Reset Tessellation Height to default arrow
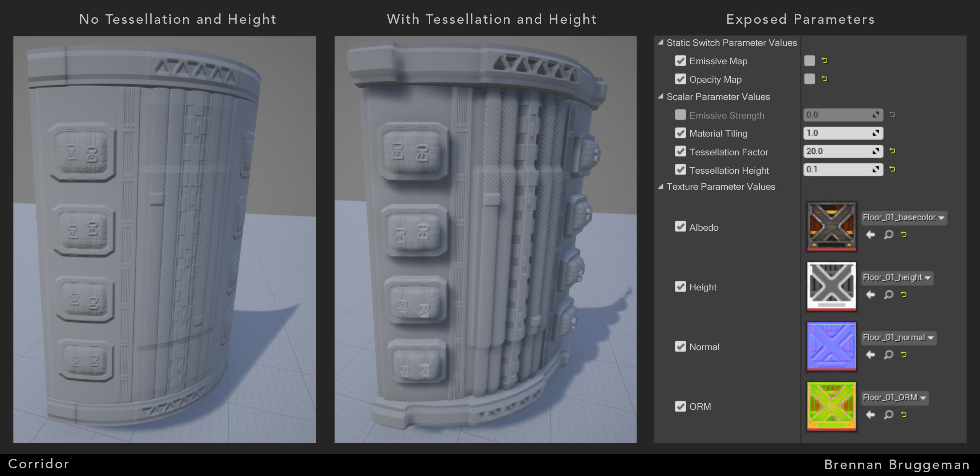This screenshot has width=980, height=476. click(892, 169)
